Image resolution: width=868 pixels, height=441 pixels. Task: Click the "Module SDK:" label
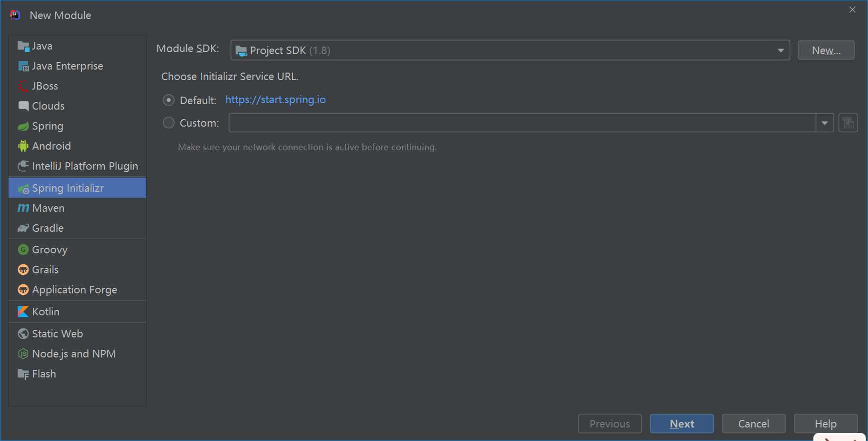pyautogui.click(x=188, y=49)
